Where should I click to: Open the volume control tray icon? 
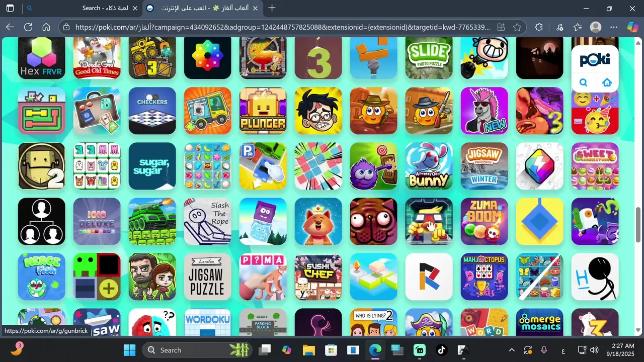tap(594, 350)
